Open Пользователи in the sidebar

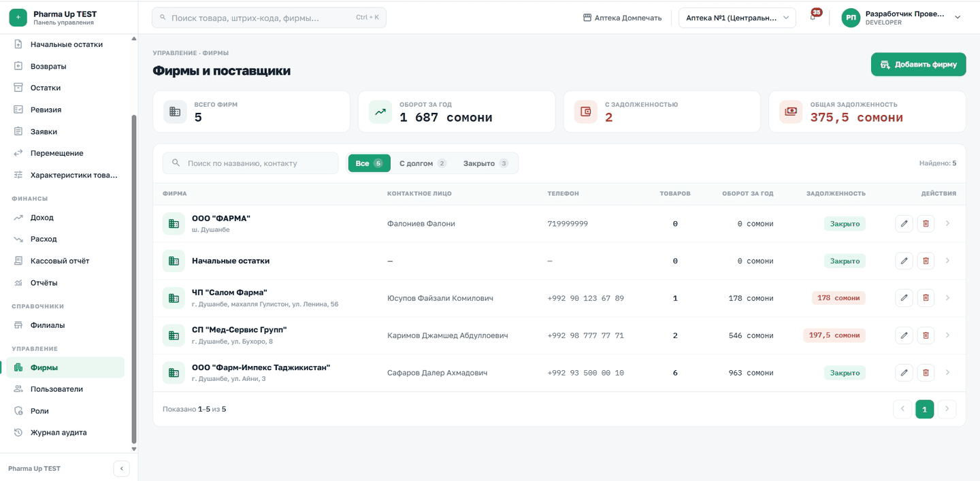[65, 389]
